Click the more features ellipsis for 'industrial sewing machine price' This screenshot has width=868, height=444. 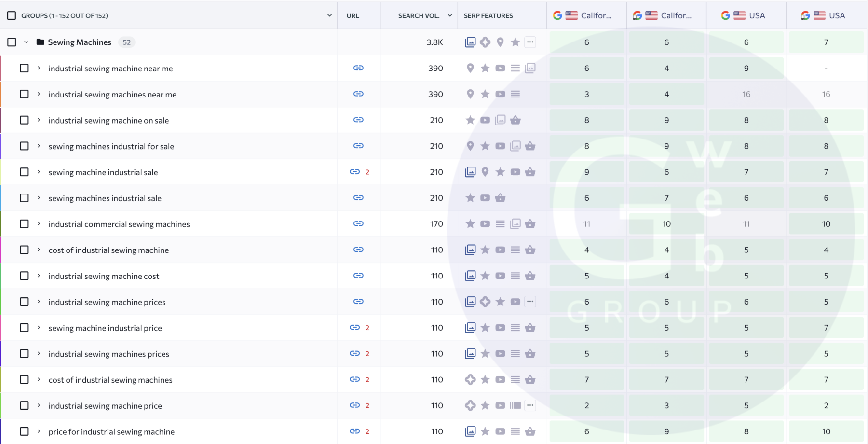coord(530,405)
